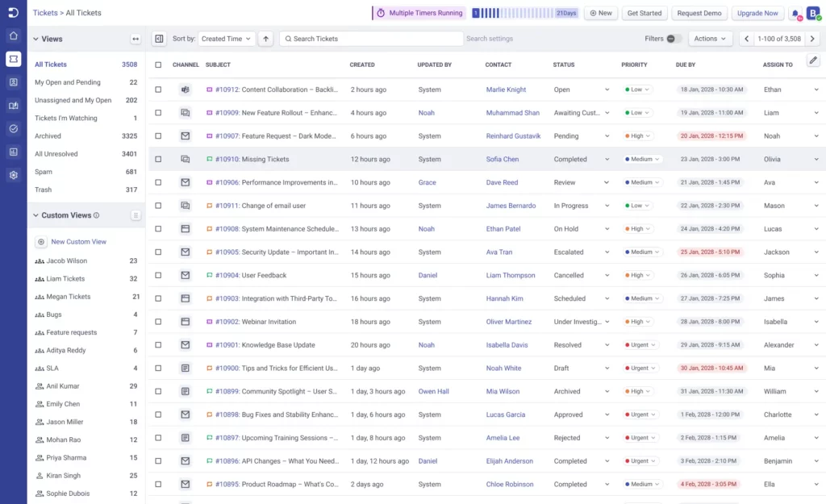Open the Liam Tickets custom view
This screenshot has width=826, height=504.
click(x=65, y=279)
